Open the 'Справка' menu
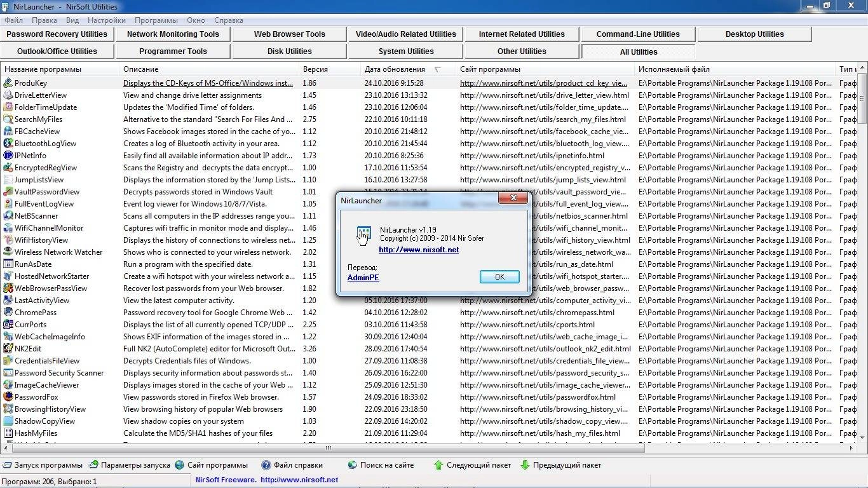 229,20
